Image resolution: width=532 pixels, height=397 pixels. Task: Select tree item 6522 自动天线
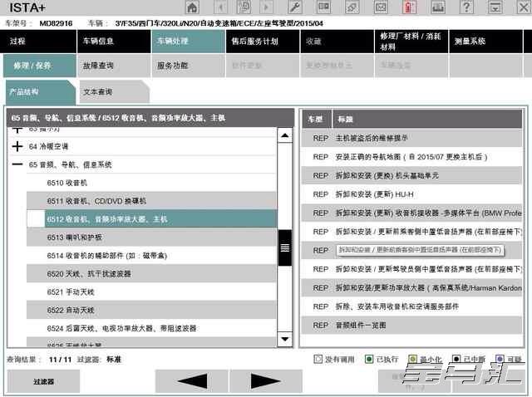151,310
